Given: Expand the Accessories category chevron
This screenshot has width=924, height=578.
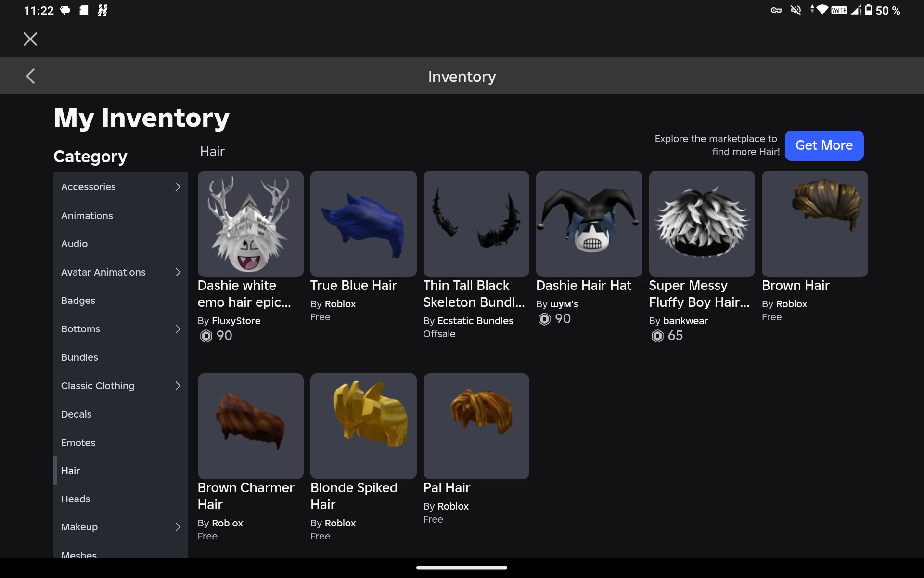Looking at the screenshot, I should 178,187.
